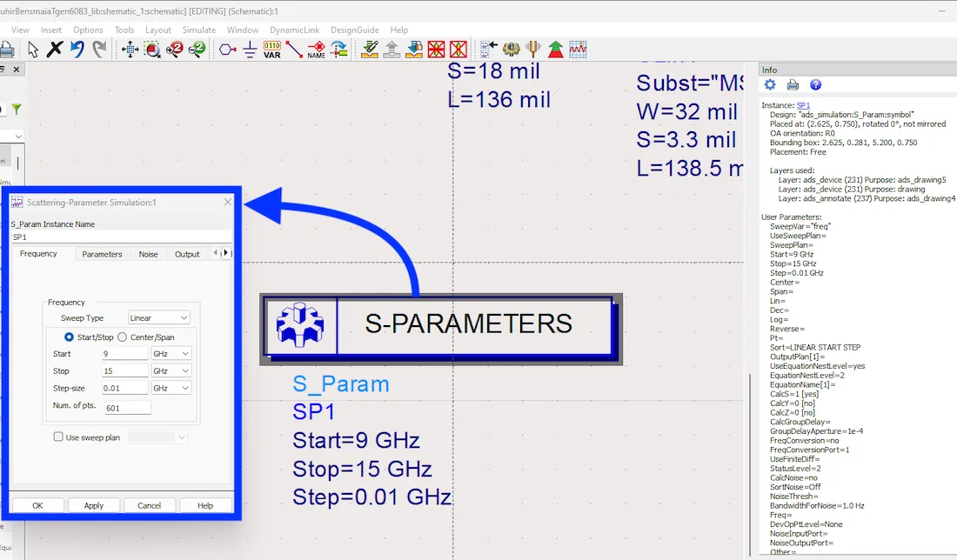Select the Start/Stop radio button
Viewport: 957px width, 560px height.
click(x=69, y=337)
